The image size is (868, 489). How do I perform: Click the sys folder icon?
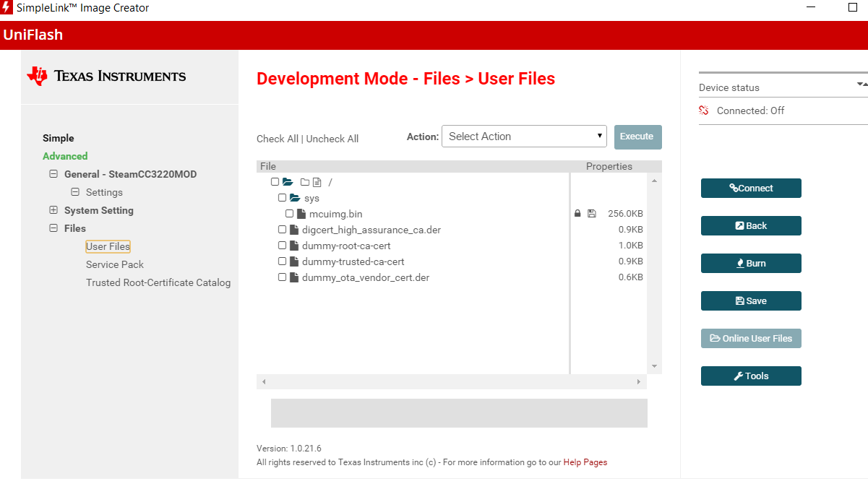[x=295, y=198]
